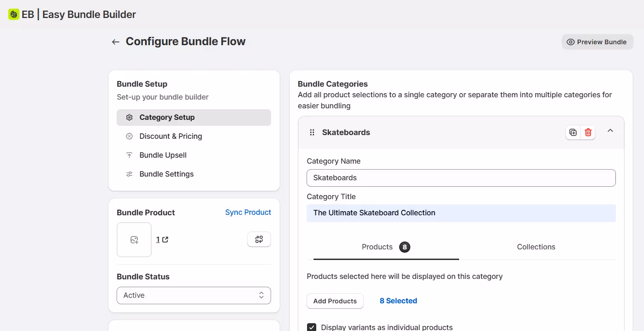The width and height of the screenshot is (644, 331).
Task: Switch to the Collections tab
Action: pyautogui.click(x=536, y=247)
